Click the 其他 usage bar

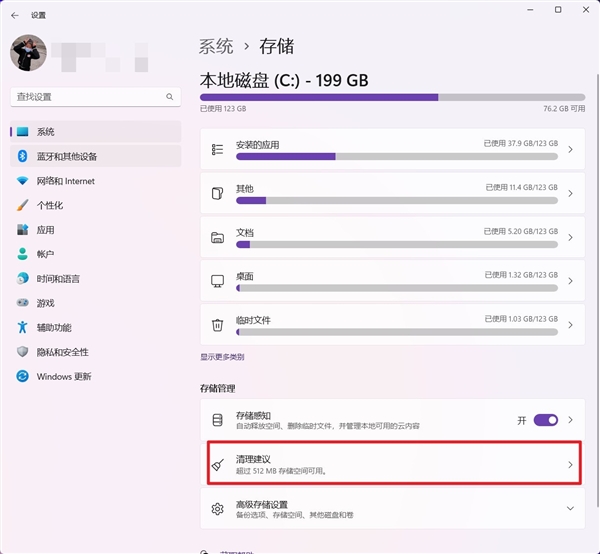(397, 200)
